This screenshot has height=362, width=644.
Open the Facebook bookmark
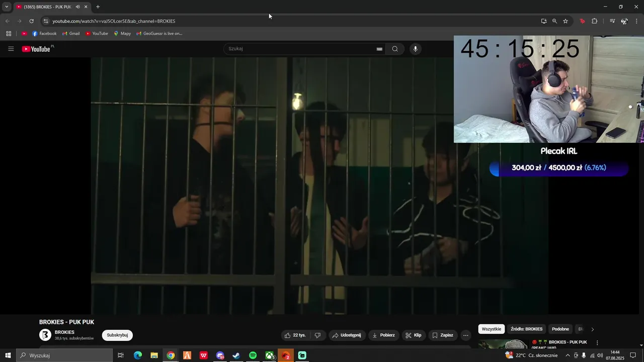click(x=44, y=34)
